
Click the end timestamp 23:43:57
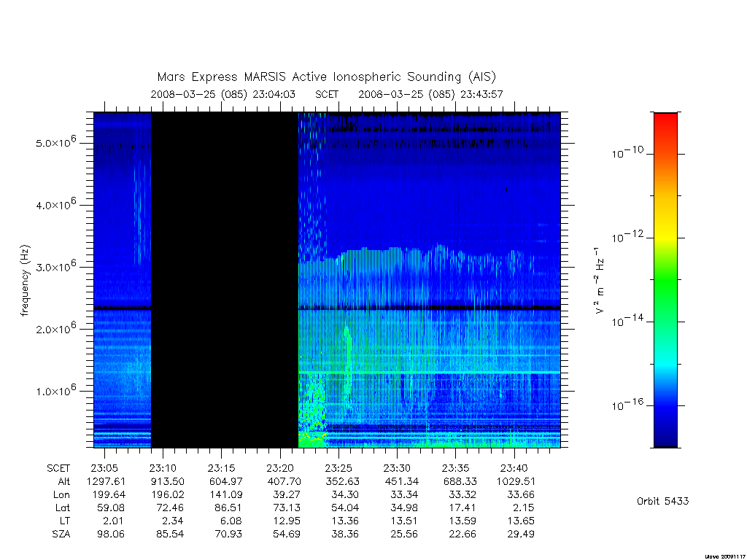click(481, 94)
